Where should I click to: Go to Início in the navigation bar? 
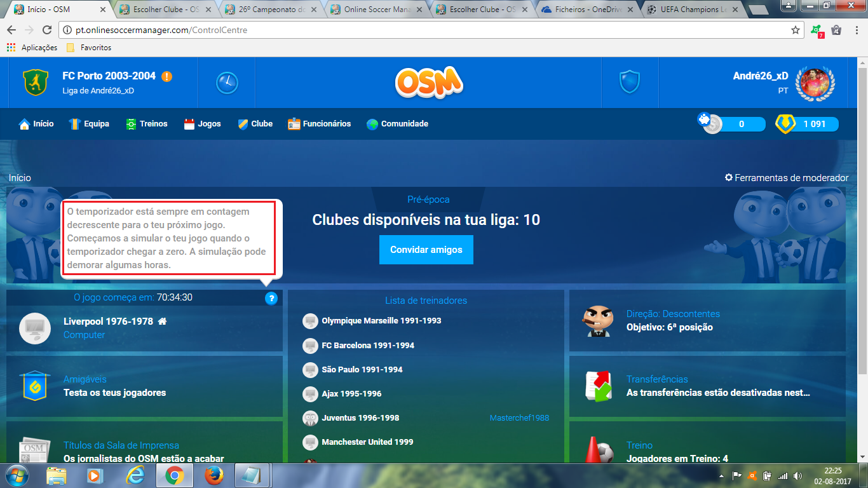(x=36, y=124)
